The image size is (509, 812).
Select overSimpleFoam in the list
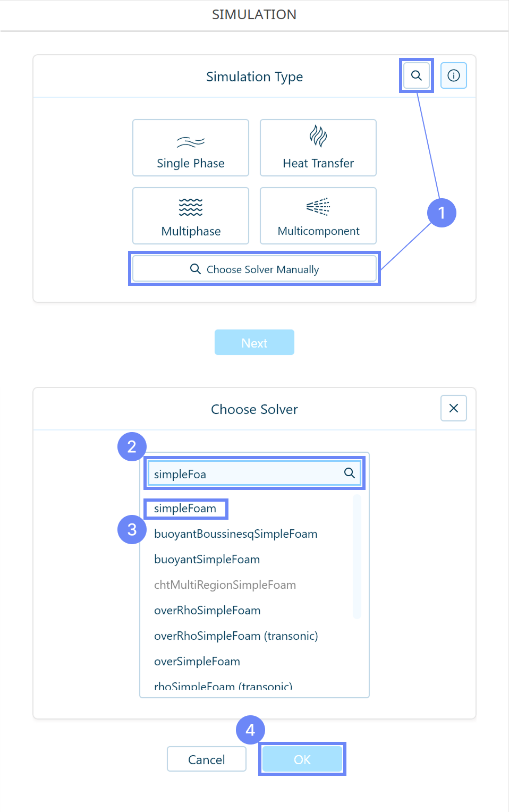coord(197,661)
